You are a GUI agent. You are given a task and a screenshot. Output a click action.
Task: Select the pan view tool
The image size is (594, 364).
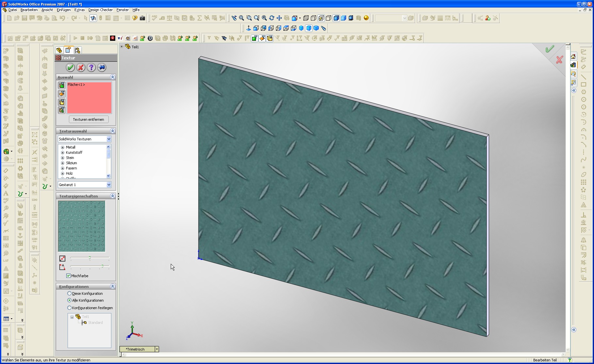[279, 18]
